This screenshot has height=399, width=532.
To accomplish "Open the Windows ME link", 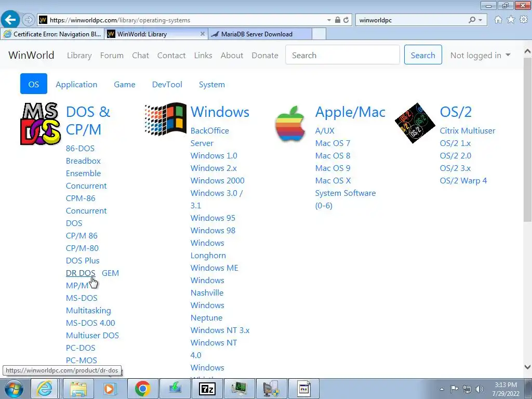I will (214, 268).
